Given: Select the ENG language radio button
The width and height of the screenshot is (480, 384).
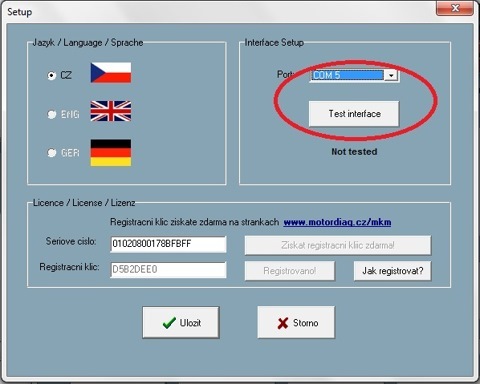Looking at the screenshot, I should [x=51, y=114].
